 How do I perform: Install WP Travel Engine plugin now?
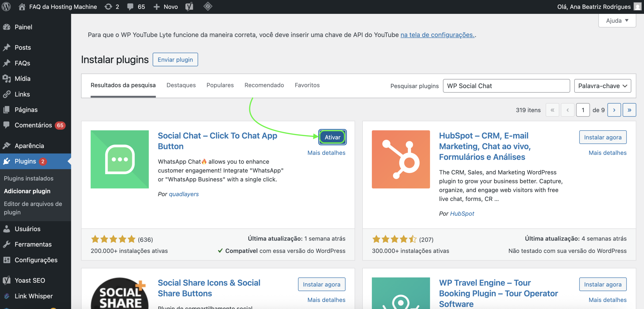[x=603, y=284]
